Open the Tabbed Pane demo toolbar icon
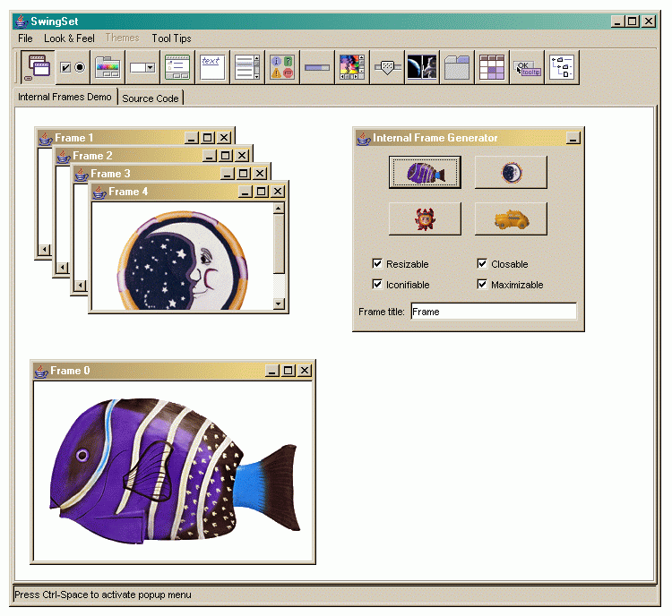This screenshot has width=672, height=616. [457, 67]
